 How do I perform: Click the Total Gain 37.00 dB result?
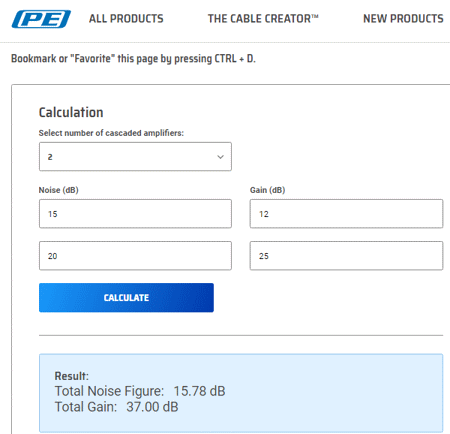pos(116,407)
